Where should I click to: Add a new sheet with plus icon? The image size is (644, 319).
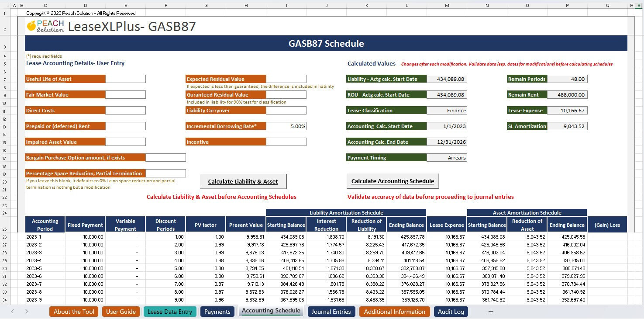pos(491,312)
